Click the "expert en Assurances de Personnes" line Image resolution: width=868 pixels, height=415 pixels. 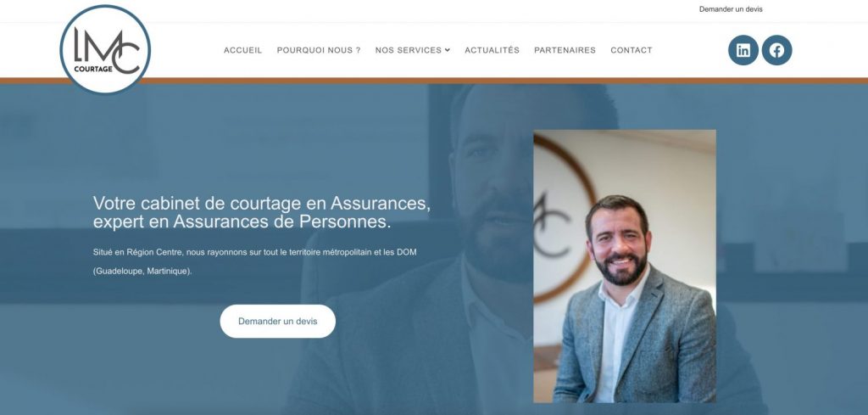[242, 222]
